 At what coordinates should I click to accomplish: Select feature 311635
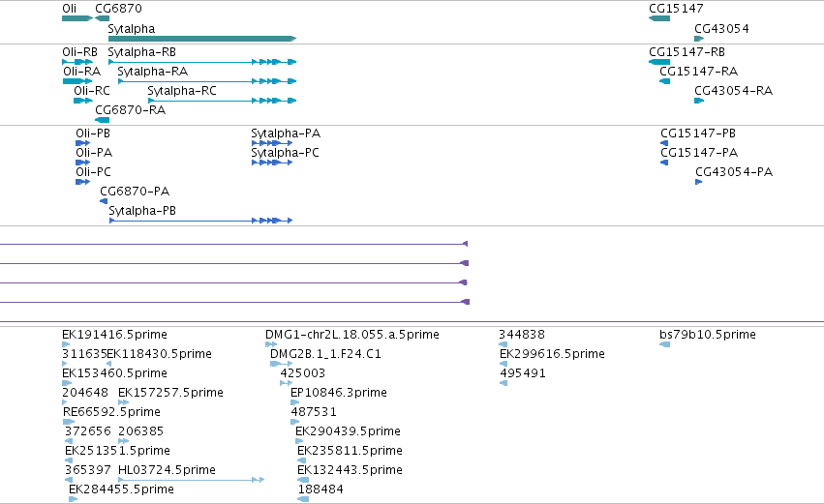point(65,364)
